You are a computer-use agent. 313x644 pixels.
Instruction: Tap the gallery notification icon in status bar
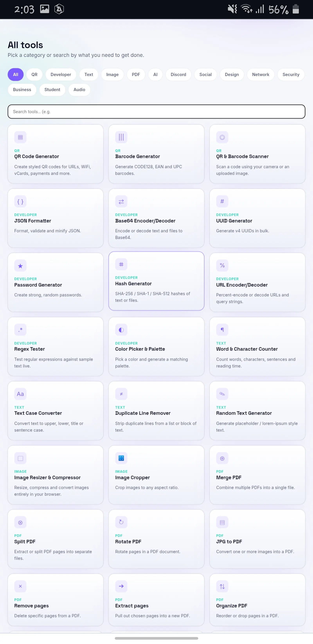[44, 9]
